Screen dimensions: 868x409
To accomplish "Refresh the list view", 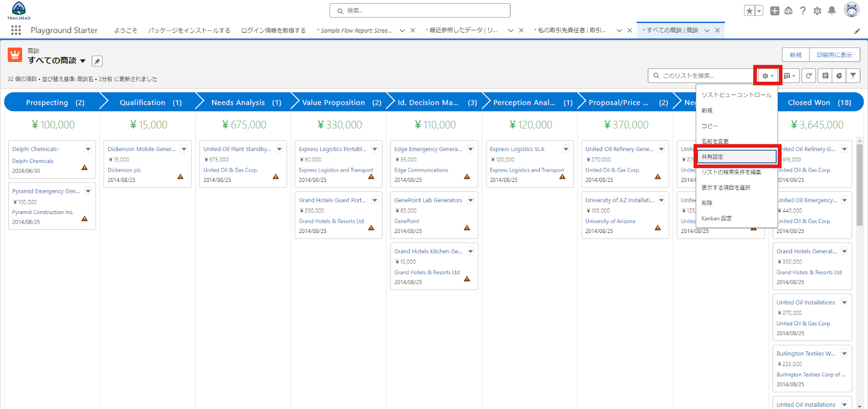I will tap(809, 76).
